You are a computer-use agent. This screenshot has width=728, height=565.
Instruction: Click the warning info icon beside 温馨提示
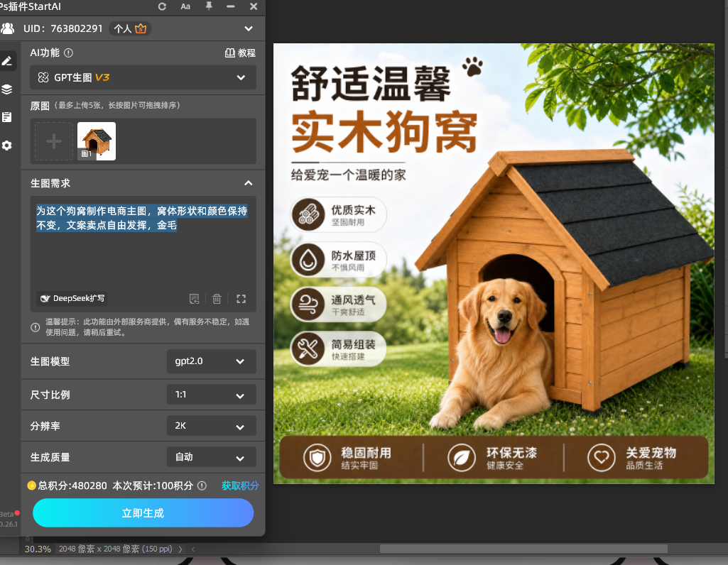click(36, 327)
